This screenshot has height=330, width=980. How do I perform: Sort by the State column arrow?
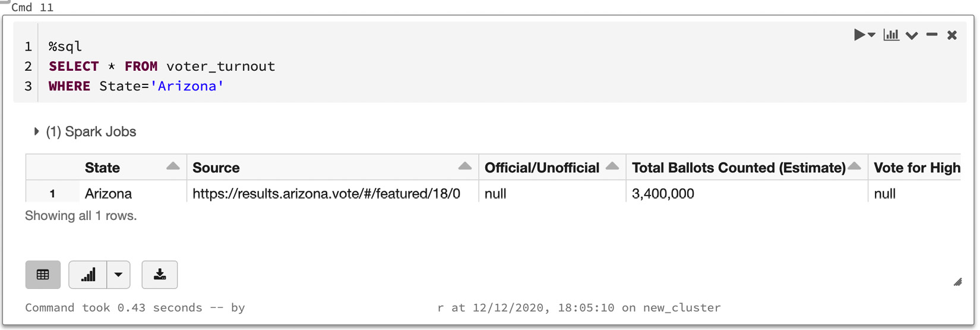pos(173,166)
